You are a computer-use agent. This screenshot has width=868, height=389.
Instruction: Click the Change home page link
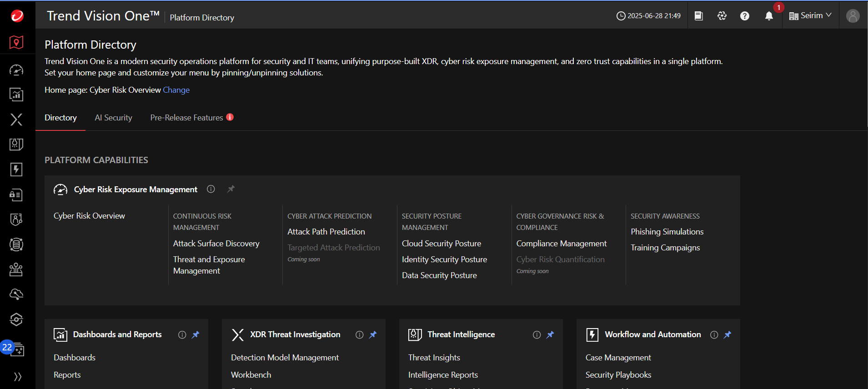pyautogui.click(x=176, y=90)
